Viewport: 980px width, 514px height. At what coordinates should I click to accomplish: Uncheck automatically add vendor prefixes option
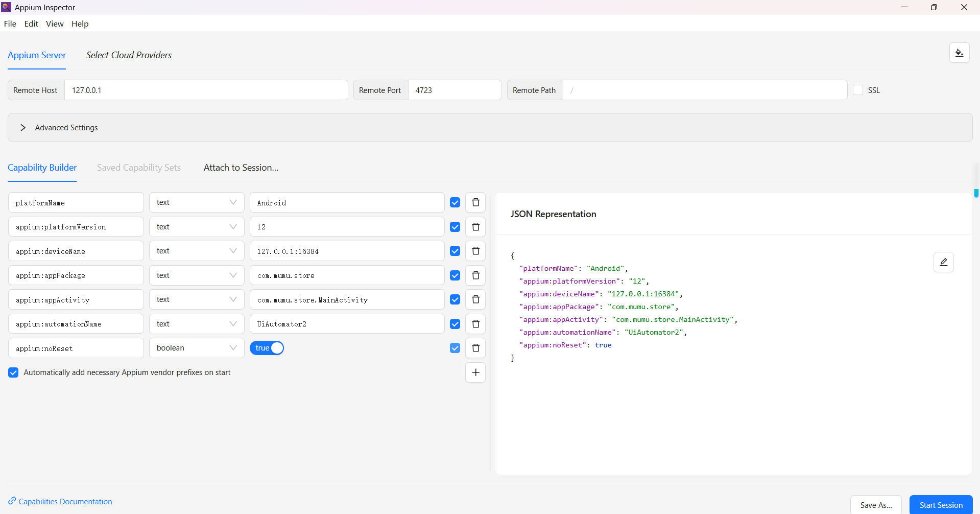[13, 372]
